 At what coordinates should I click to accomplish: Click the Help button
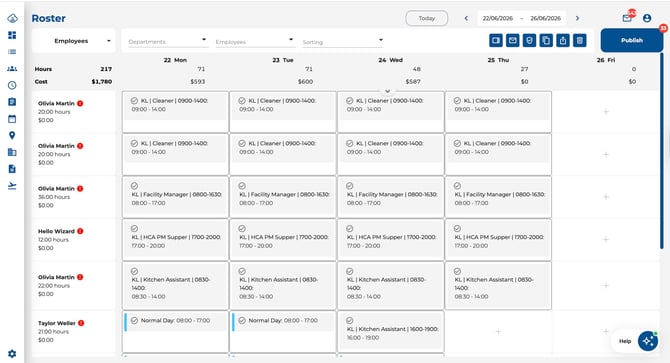pos(625,341)
